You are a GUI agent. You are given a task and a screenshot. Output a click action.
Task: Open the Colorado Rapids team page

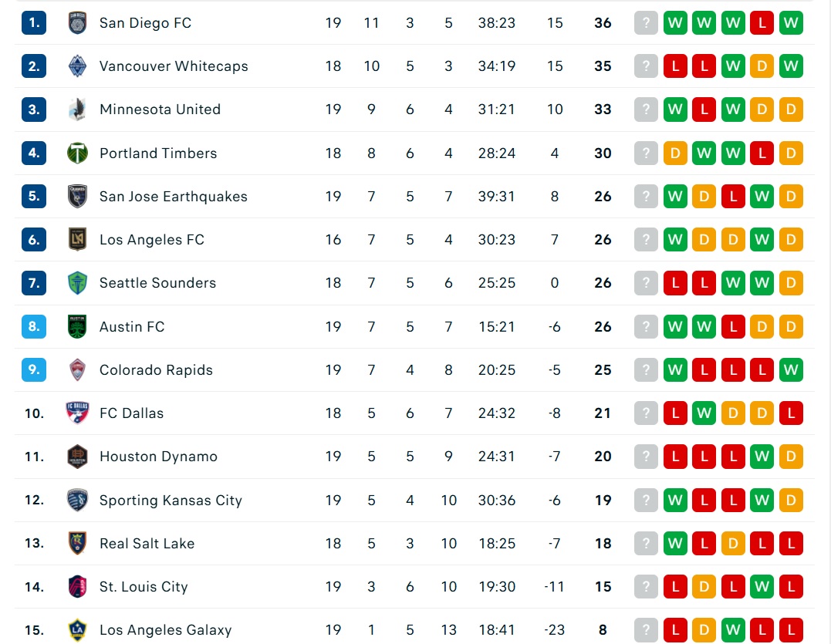(x=156, y=369)
